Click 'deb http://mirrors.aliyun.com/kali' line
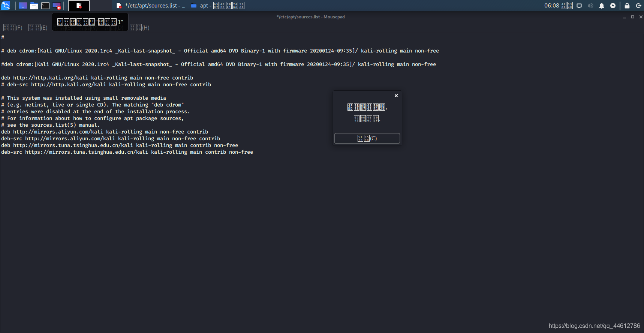 coord(105,132)
